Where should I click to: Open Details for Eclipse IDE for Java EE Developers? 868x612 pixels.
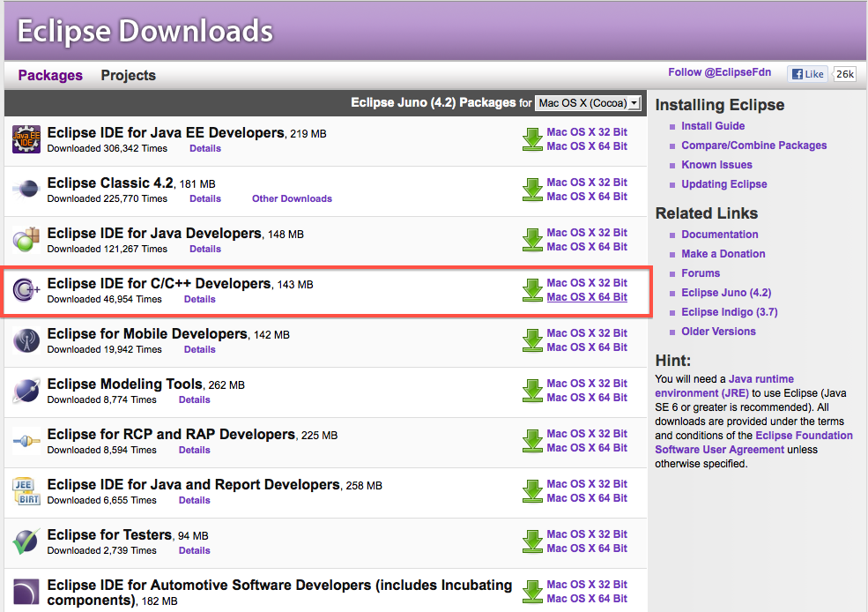204,148
